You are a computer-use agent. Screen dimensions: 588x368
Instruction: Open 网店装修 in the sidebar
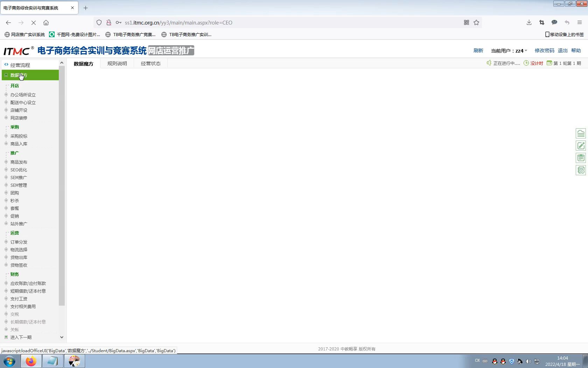(19, 118)
